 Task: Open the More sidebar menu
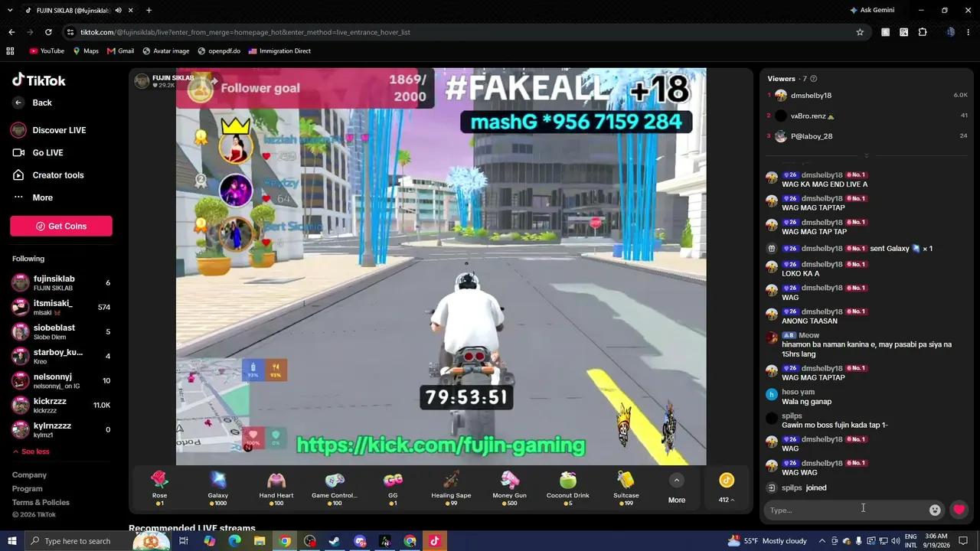[33, 197]
